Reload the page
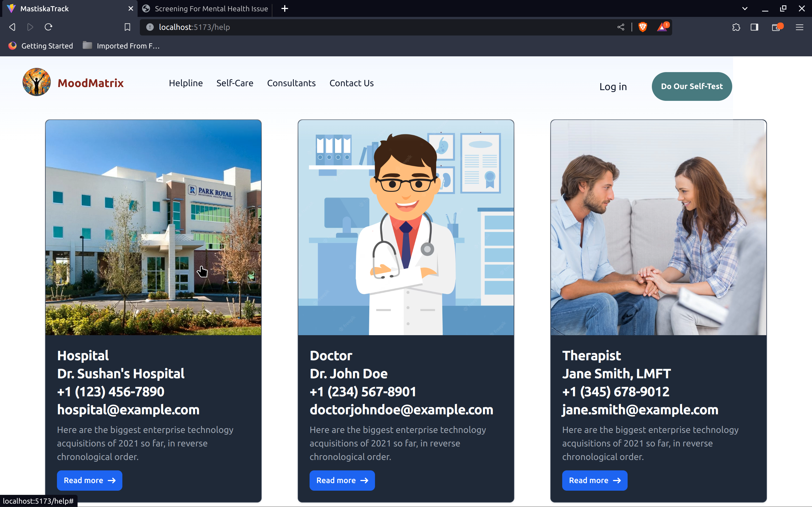The width and height of the screenshot is (812, 507). click(48, 27)
